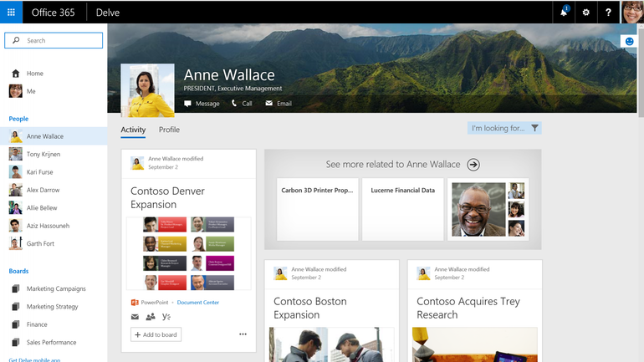The image size is (644, 362).
Task: Open settings gear in top bar
Action: point(585,13)
